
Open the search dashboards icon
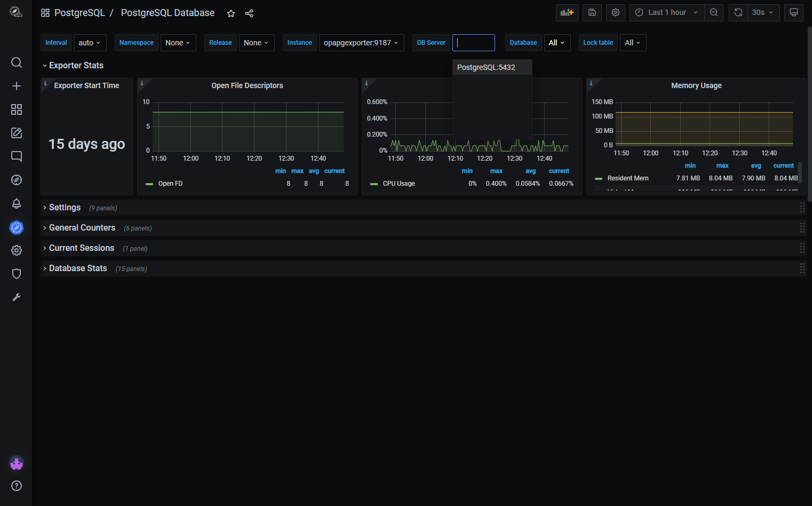coord(17,62)
